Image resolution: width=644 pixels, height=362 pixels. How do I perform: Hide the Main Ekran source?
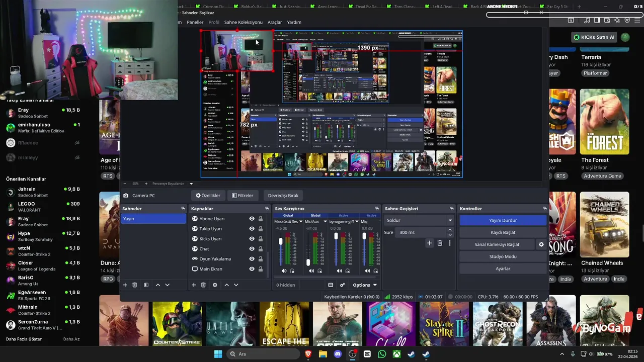[252, 269]
